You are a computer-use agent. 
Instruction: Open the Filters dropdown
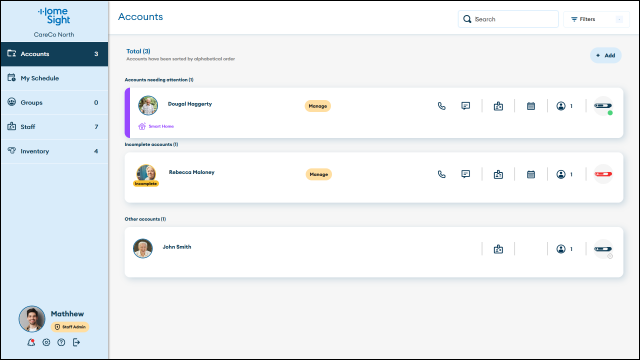[596, 19]
